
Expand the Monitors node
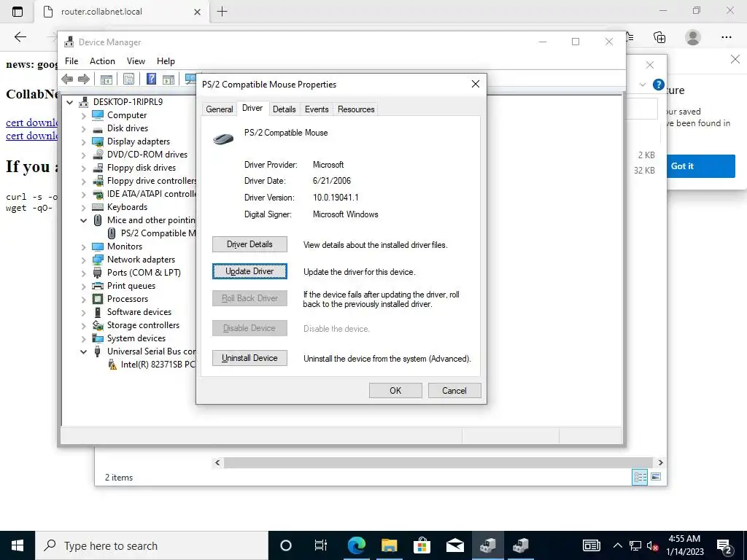pyautogui.click(x=83, y=246)
